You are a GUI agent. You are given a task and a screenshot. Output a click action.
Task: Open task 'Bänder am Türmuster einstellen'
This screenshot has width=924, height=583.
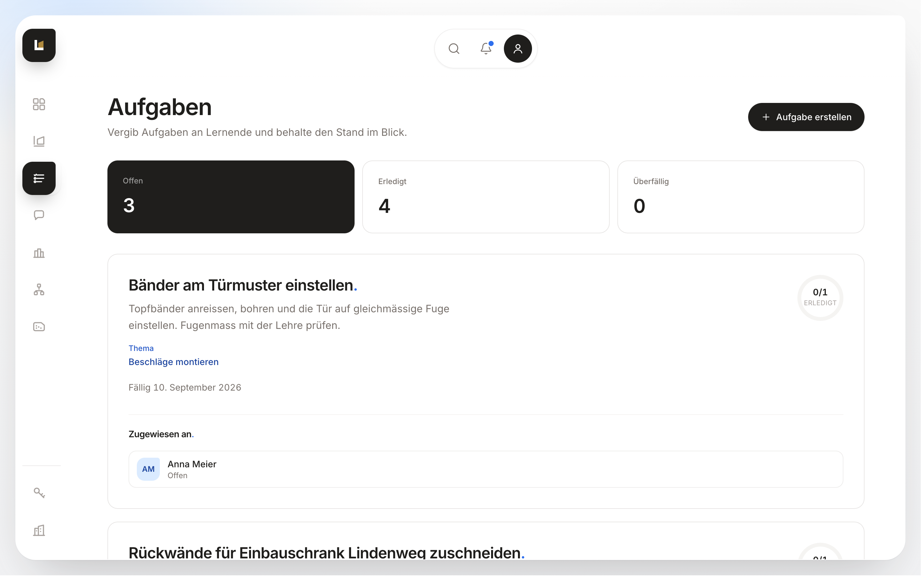[243, 285]
